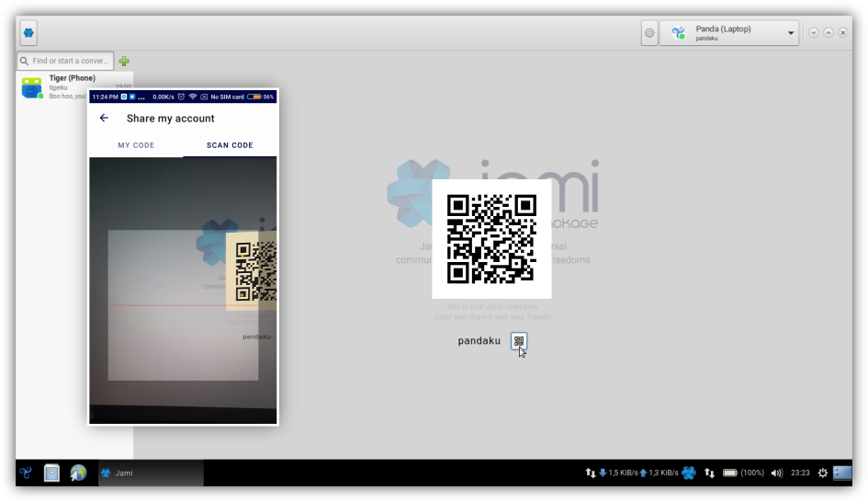The height and width of the screenshot is (502, 868).
Task: Minimize the Jami window
Action: 813,33
